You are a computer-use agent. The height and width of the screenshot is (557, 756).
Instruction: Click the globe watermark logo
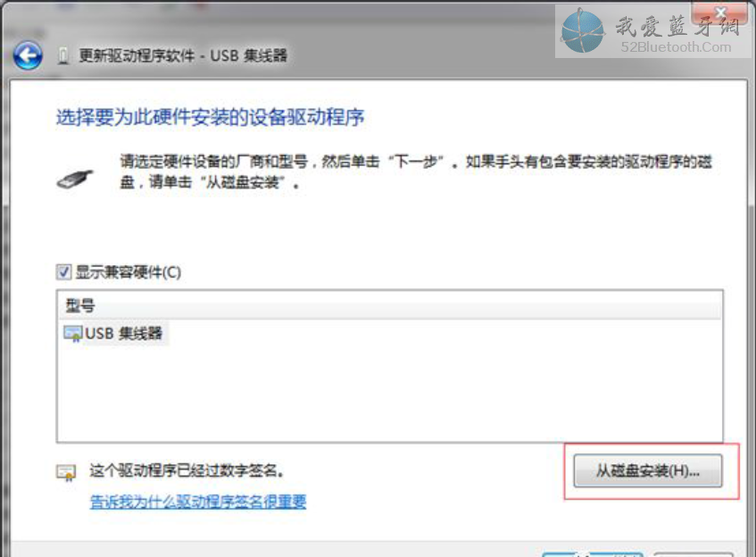click(582, 30)
